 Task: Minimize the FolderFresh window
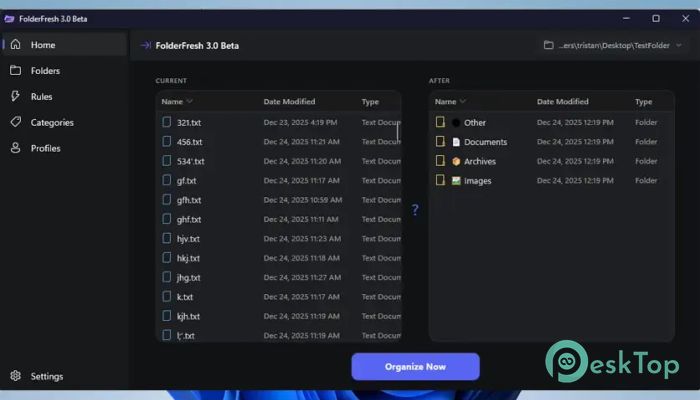626,18
